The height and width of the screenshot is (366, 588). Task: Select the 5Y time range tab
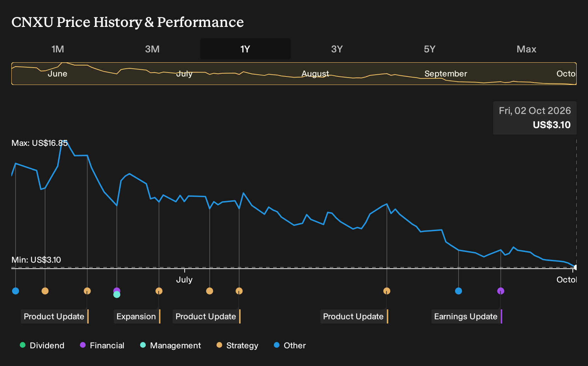[x=430, y=49]
